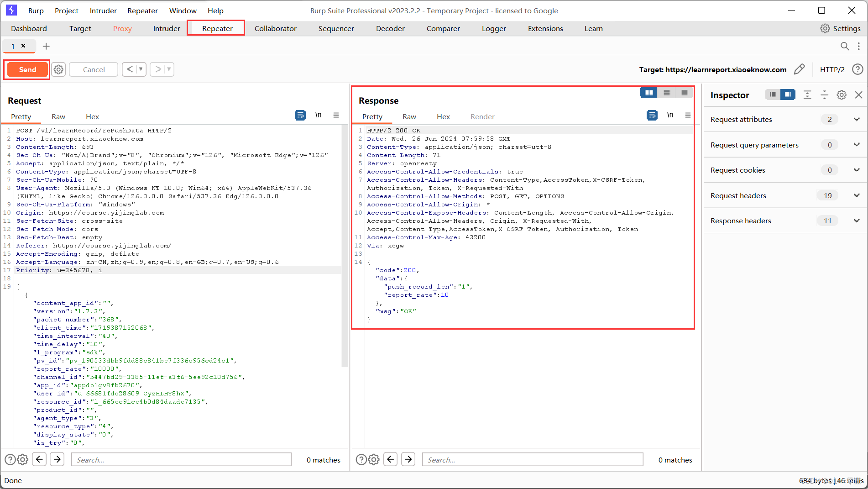The width and height of the screenshot is (868, 489).
Task: Switch to the Decoder tab
Action: click(x=390, y=28)
